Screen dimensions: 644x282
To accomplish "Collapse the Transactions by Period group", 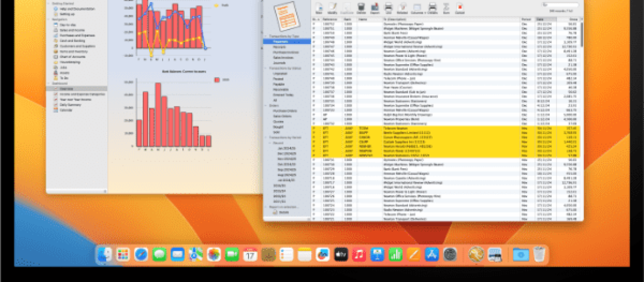I will tap(266, 137).
